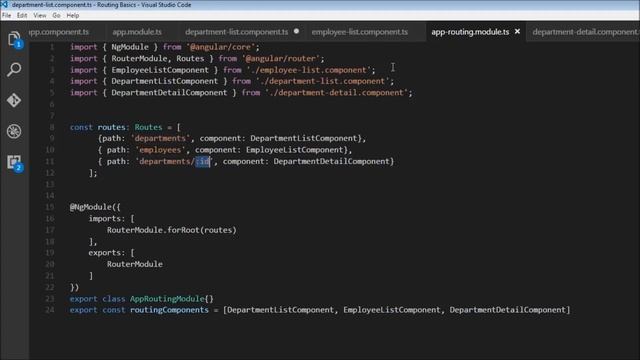This screenshot has height=360, width=640.
Task: Click the VS Code logo in title bar
Action: tap(4, 5)
